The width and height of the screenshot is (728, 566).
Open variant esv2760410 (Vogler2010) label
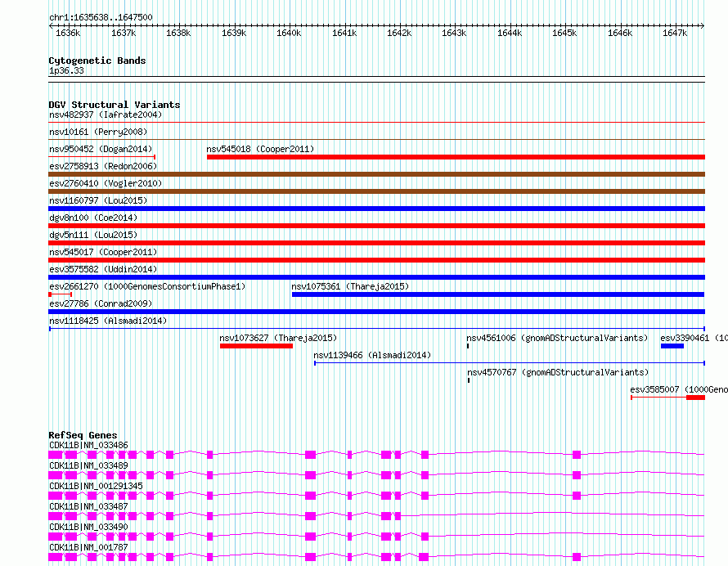point(106,183)
